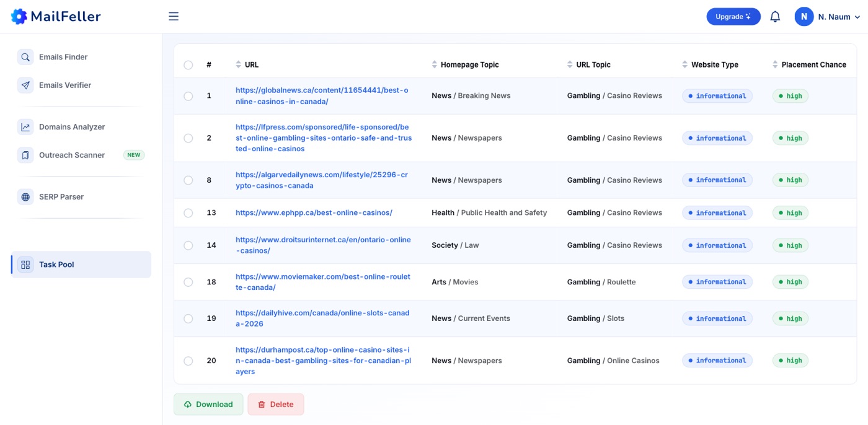Open Domains Analyzer in sidebar

point(81,127)
